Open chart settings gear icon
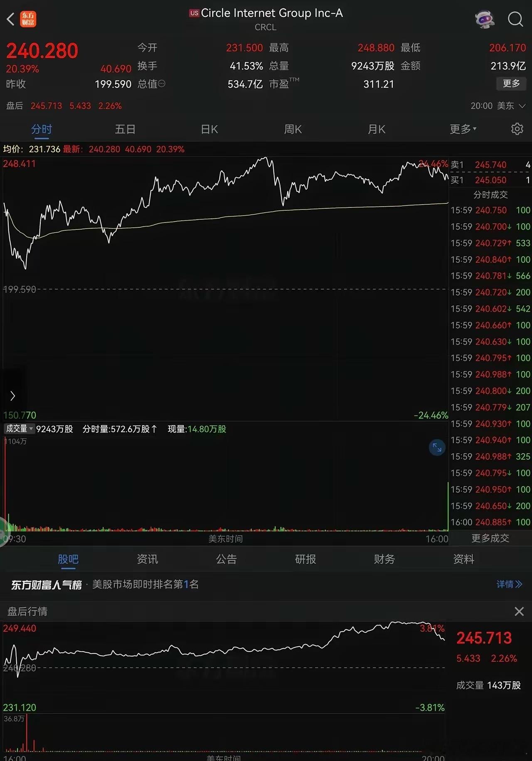 coord(517,129)
